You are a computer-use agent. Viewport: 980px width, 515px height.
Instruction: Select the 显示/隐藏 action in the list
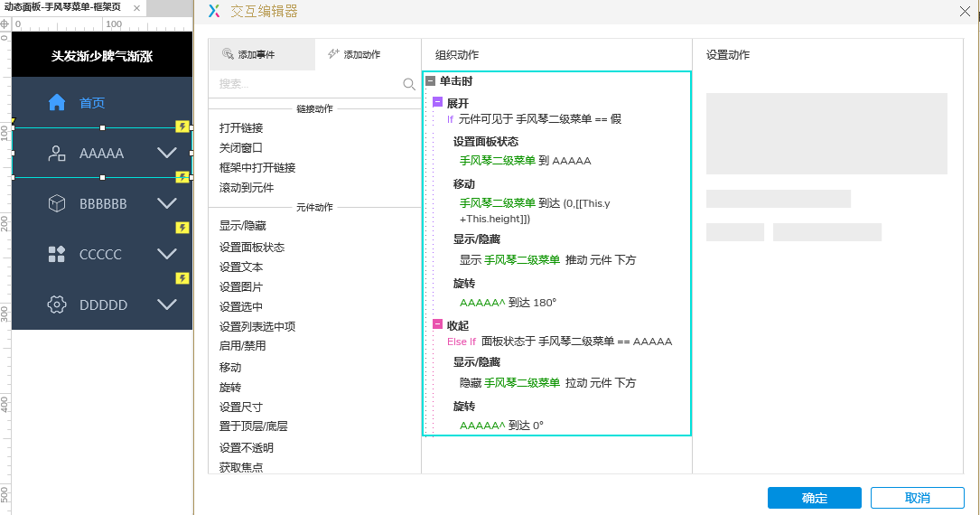tap(243, 226)
